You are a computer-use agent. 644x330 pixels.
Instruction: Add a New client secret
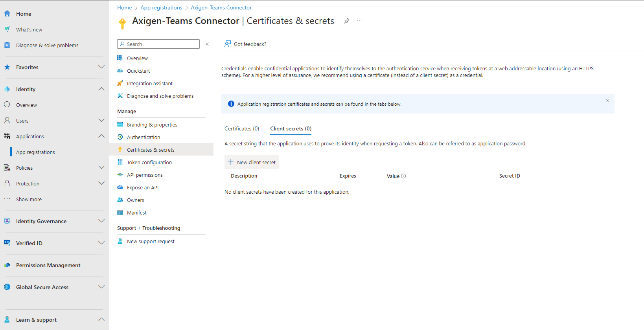[252, 162]
